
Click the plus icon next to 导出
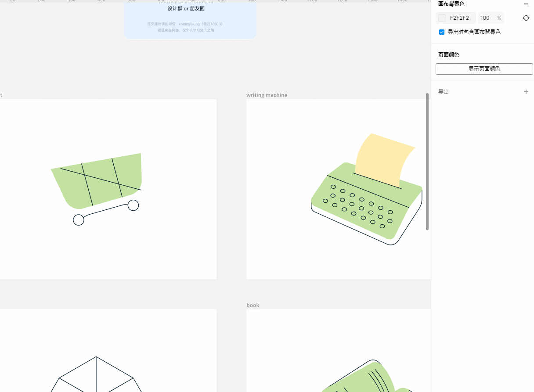point(526,92)
